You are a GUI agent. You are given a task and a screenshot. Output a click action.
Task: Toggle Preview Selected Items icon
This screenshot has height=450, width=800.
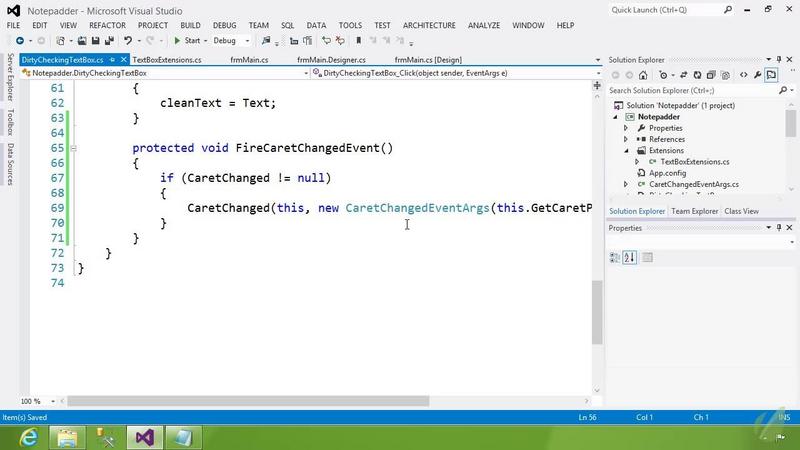(771, 75)
